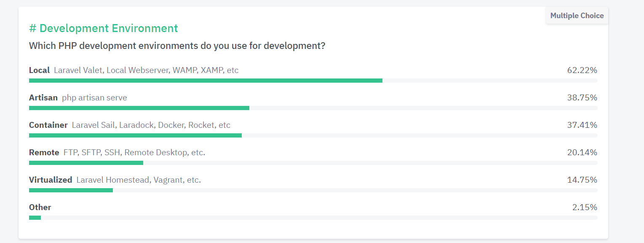The width and height of the screenshot is (644, 243).
Task: Select the Artisan option label
Action: tap(43, 97)
